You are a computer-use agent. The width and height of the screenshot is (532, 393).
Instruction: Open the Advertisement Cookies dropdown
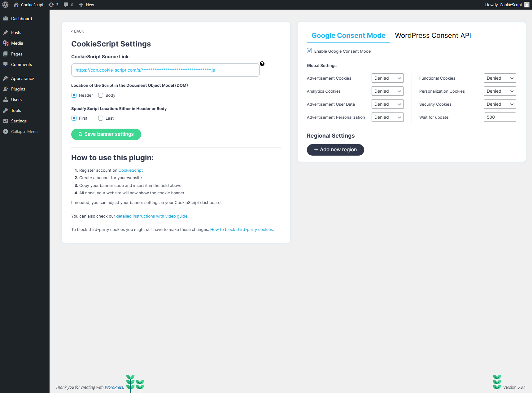tap(387, 78)
